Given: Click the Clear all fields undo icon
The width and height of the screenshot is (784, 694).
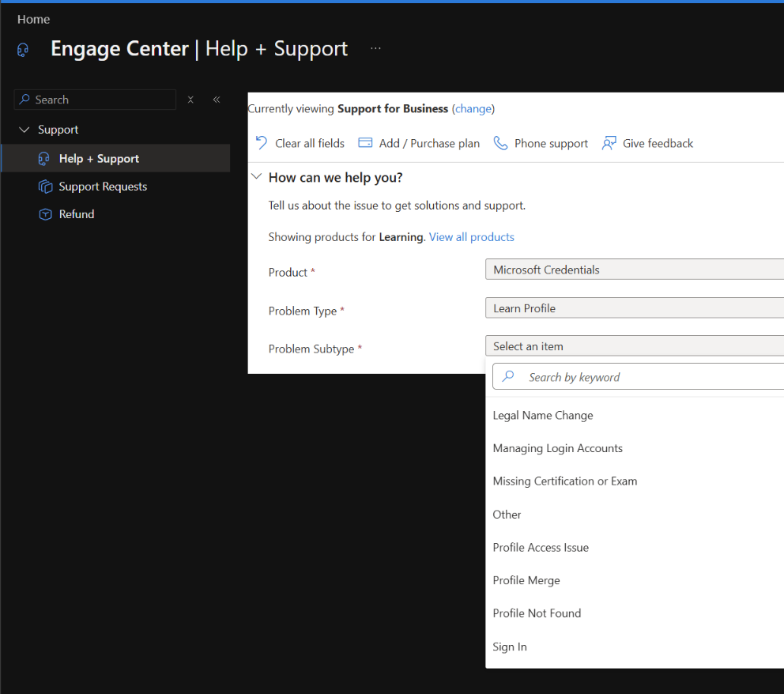Looking at the screenshot, I should point(262,143).
